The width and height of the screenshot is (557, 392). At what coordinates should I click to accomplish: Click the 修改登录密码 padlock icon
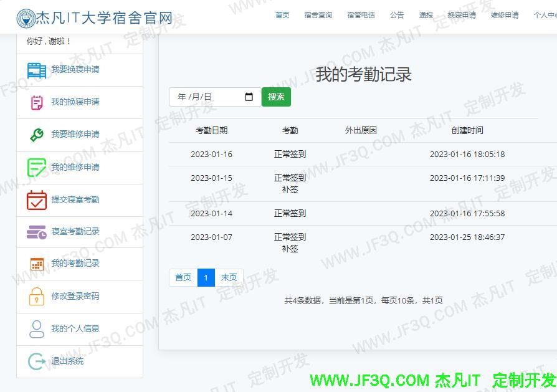(x=36, y=296)
